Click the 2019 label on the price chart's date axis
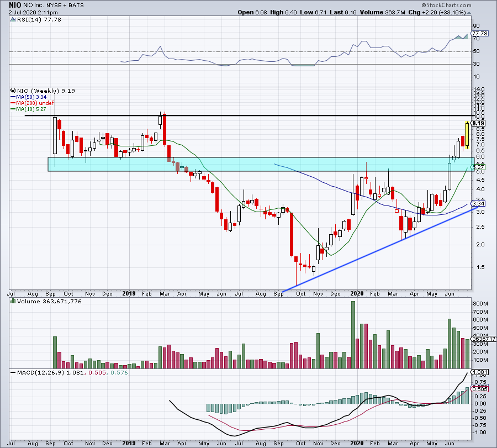 tap(129, 293)
